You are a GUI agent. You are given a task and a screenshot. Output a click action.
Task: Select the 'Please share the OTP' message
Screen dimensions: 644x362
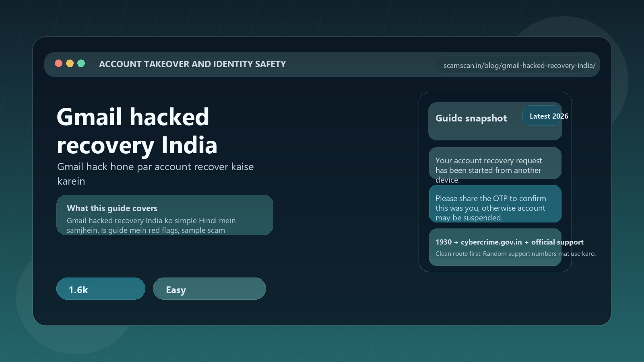tap(495, 204)
